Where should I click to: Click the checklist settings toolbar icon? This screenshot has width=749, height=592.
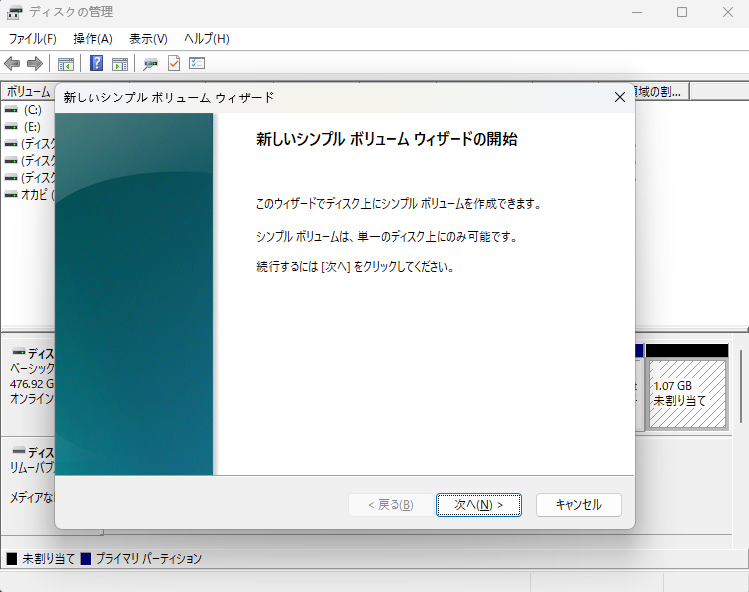click(197, 64)
